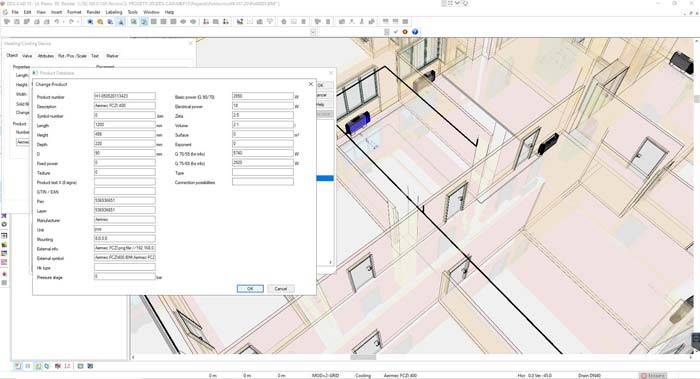
Task: Expand the Redo history dropdown arrow
Action: [x=78, y=21]
